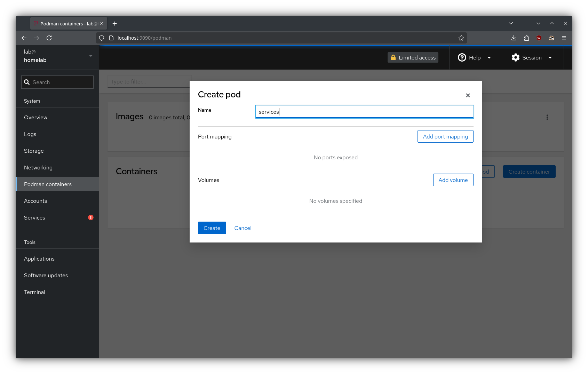Reload the page in browser
The width and height of the screenshot is (588, 374).
[49, 38]
